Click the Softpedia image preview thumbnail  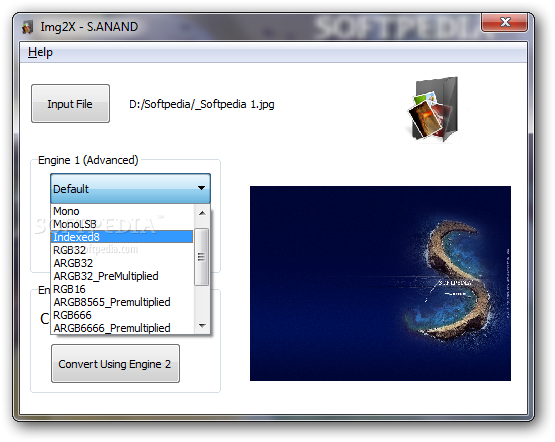point(380,283)
